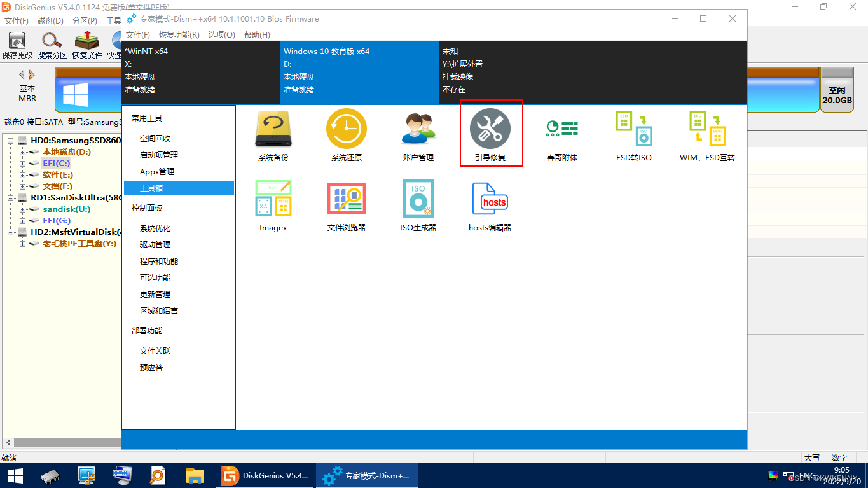Go to next disk arrow in DiskGenius
868x488 pixels.
(x=32, y=74)
